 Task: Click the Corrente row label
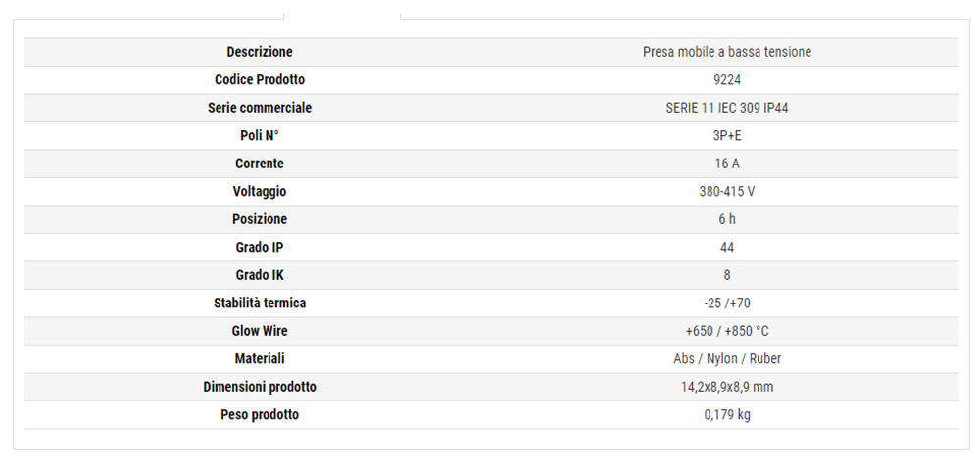[260, 164]
